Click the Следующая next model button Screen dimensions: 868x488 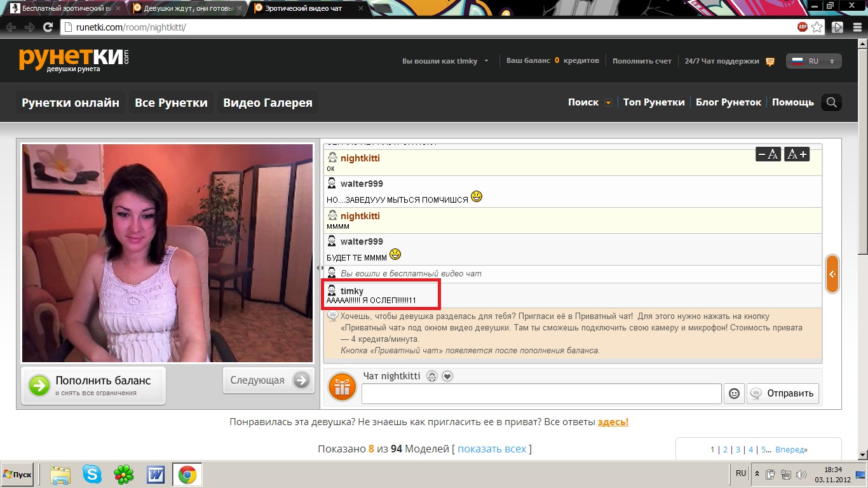point(268,380)
